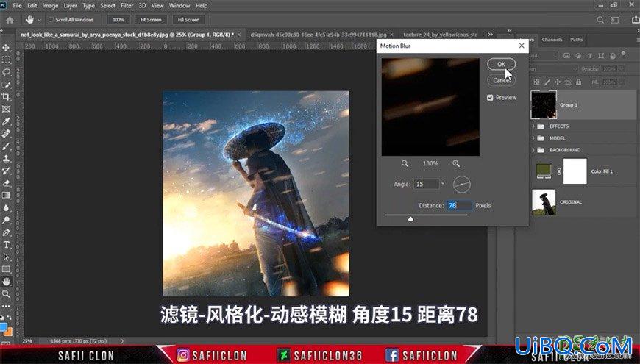
Task: Select the Blur tool
Action: click(x=6, y=207)
